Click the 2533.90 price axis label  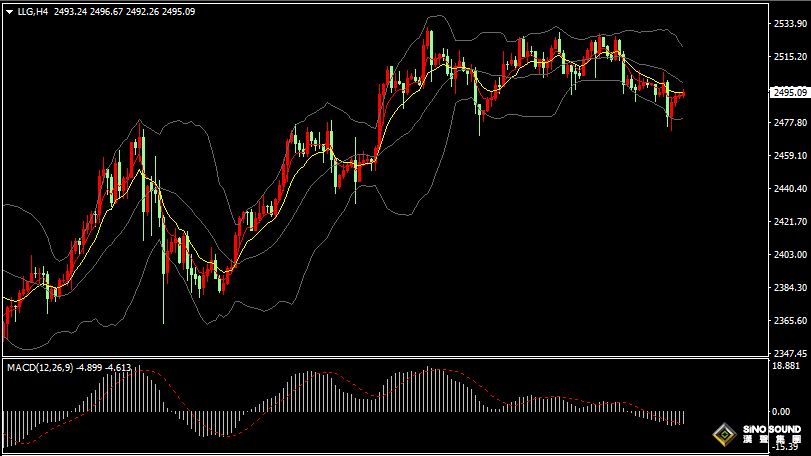[x=789, y=24]
